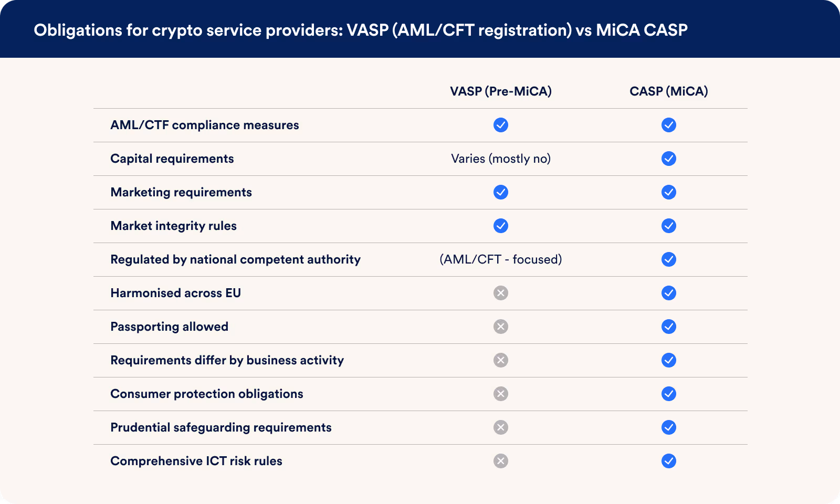Click VASP checkmark for Marketing requirements

[x=501, y=192]
